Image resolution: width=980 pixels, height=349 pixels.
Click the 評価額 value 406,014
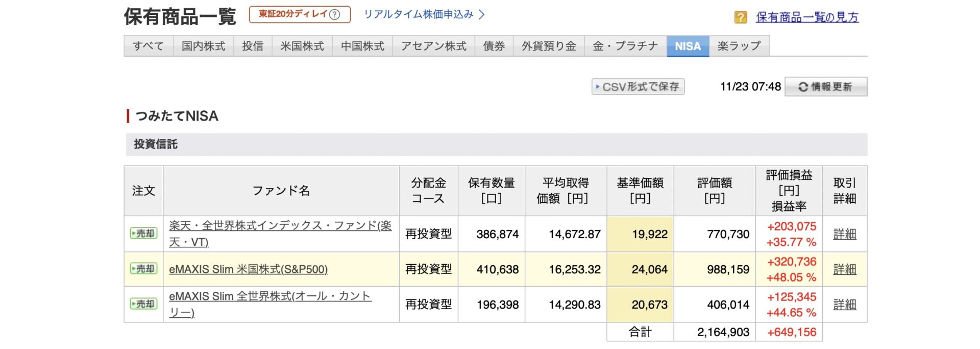point(728,305)
